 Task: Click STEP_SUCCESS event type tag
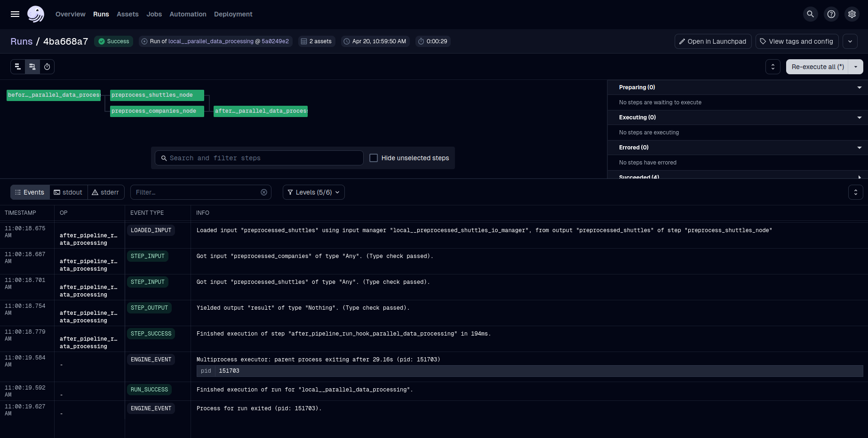(x=151, y=334)
